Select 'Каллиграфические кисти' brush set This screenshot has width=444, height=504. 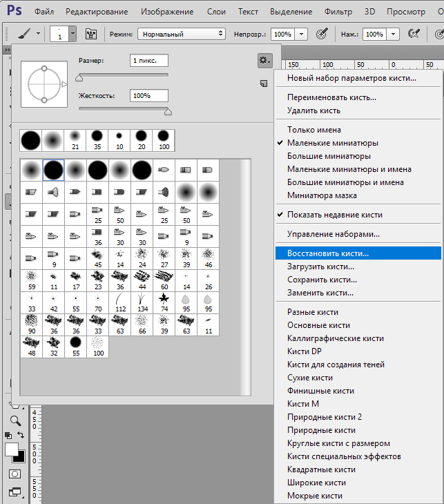pyautogui.click(x=336, y=338)
